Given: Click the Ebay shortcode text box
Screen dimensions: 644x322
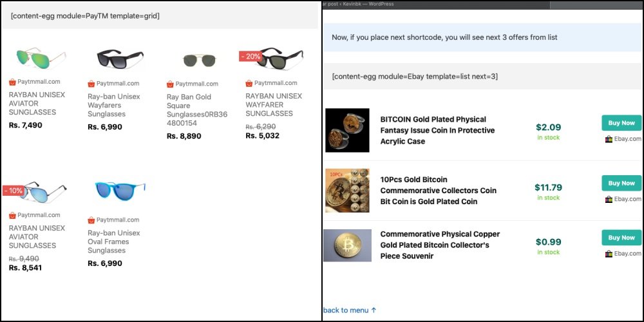Looking at the screenshot, I should (x=482, y=77).
